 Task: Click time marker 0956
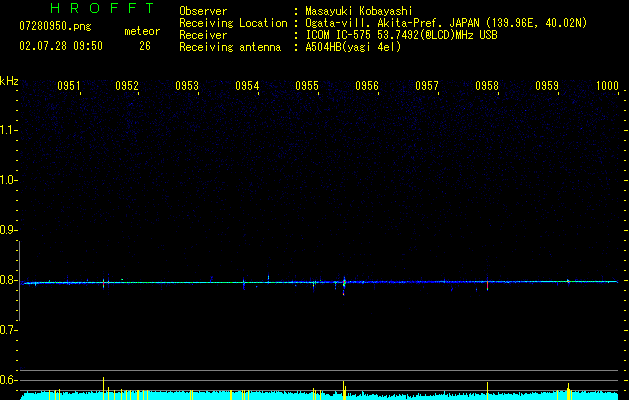(x=367, y=86)
